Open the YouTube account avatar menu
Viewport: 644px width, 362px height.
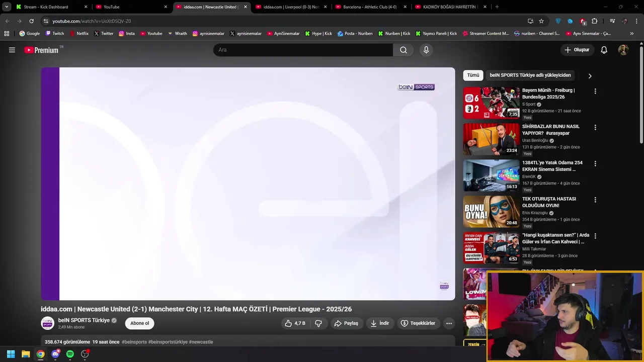point(623,50)
